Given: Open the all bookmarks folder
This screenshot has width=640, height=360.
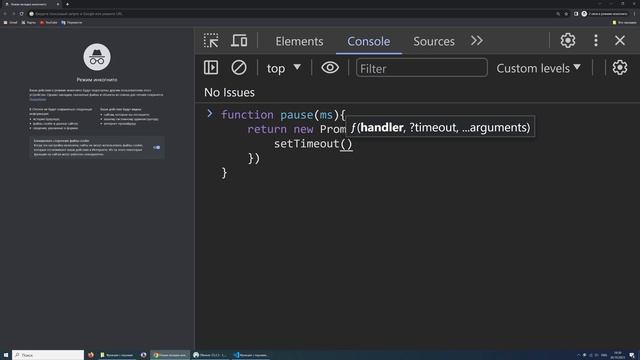Looking at the screenshot, I should 624,22.
